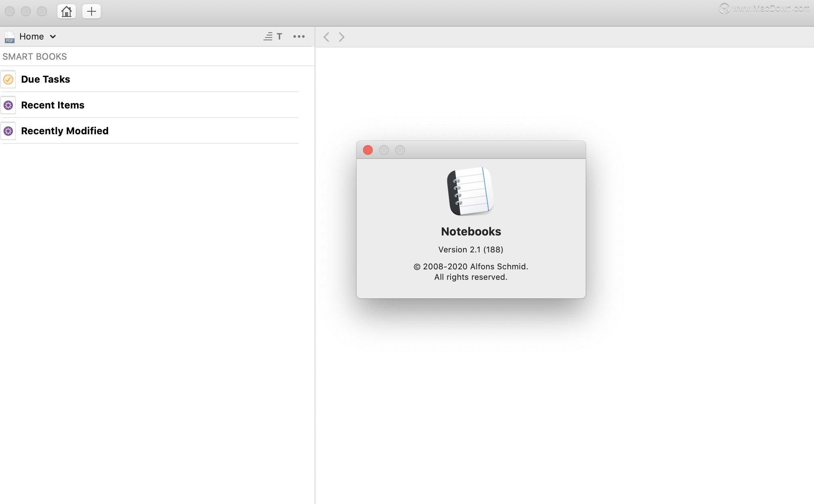The width and height of the screenshot is (814, 504).
Task: Open the sort order icon near Home
Action: pyautogui.click(x=268, y=36)
